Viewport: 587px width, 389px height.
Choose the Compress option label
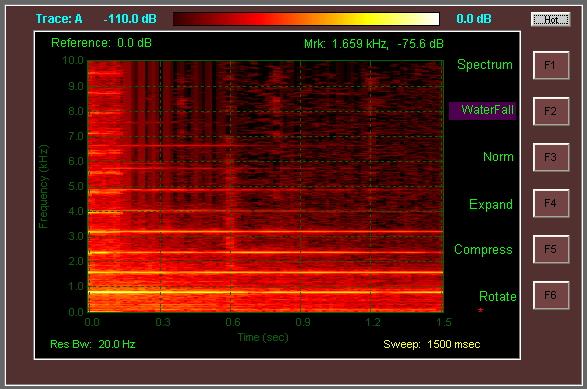[x=483, y=250]
